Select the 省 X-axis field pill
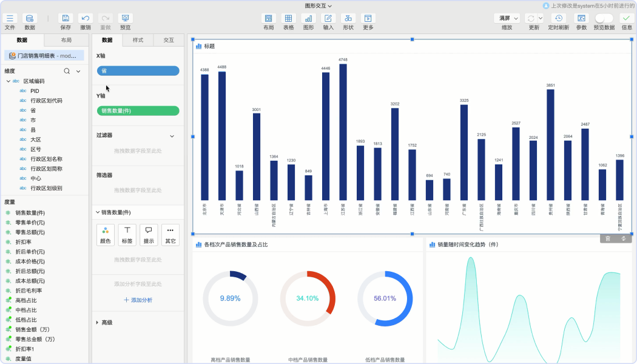The height and width of the screenshot is (364, 637). pyautogui.click(x=138, y=71)
